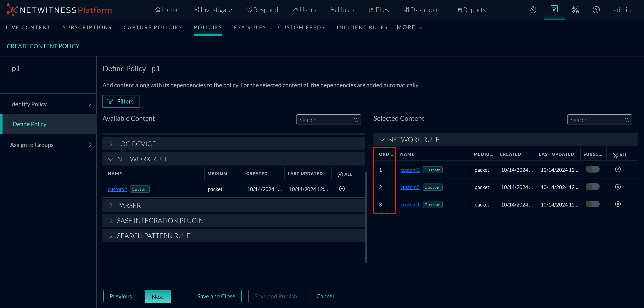
Task: Remove custom1 from selected content
Action: tap(618, 204)
